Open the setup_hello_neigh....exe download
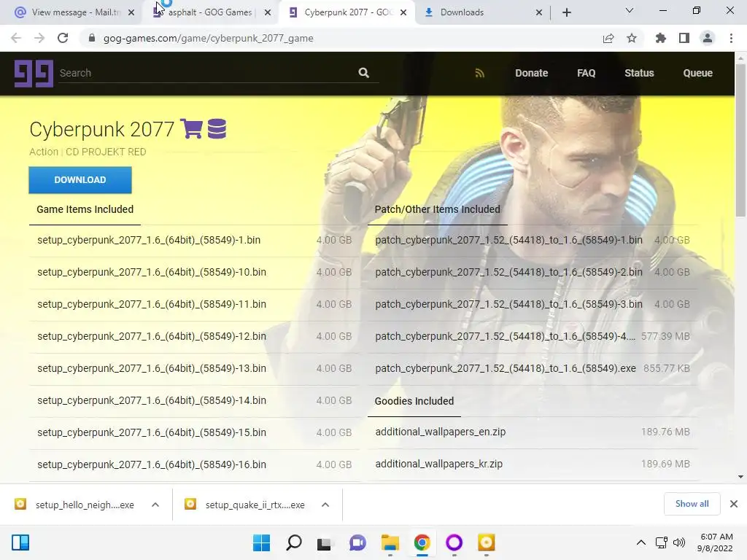Viewport: 747px width, 560px height. point(85,505)
